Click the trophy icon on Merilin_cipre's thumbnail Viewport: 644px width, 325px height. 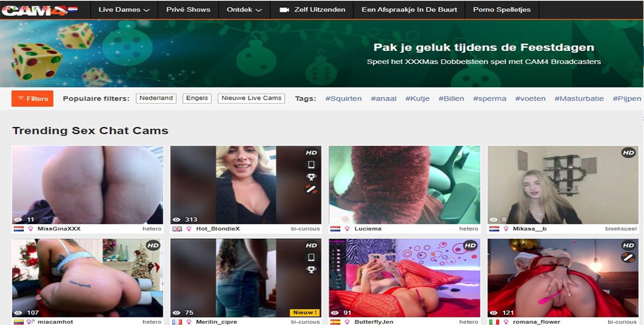point(311,270)
